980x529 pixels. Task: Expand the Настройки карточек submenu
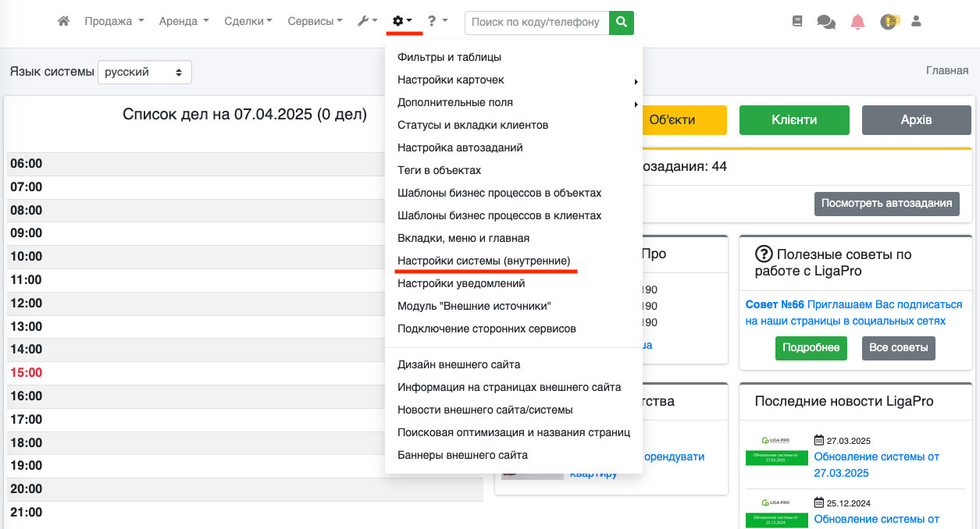[451, 80]
